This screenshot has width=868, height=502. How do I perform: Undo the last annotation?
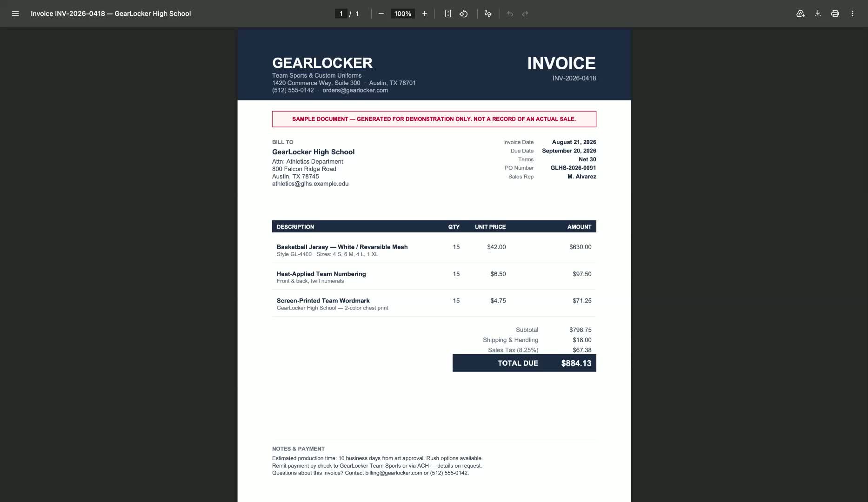coord(510,13)
